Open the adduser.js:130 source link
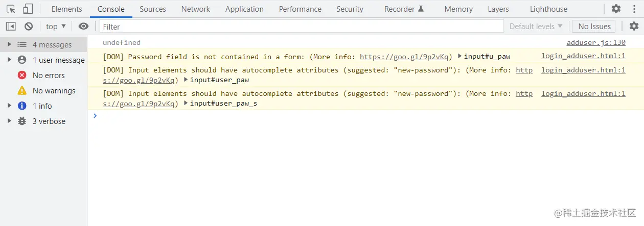This screenshot has height=226, width=644. pyautogui.click(x=596, y=43)
